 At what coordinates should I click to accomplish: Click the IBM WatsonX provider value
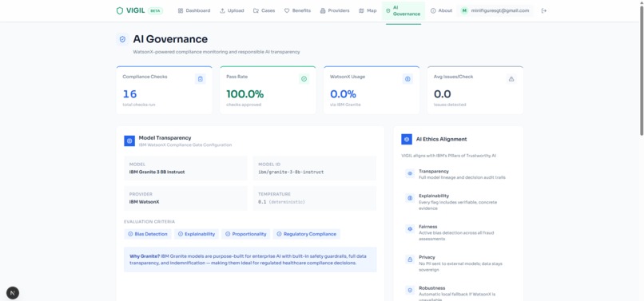click(x=144, y=202)
